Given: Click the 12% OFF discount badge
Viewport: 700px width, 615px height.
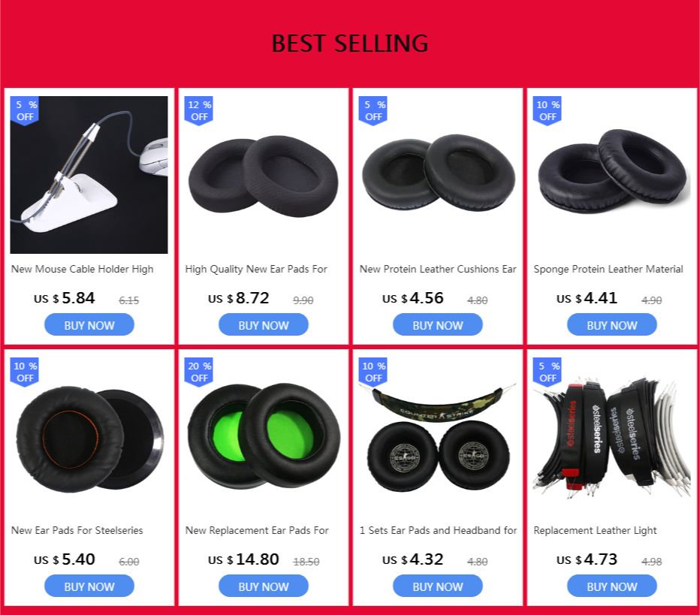Looking at the screenshot, I should click(x=199, y=110).
